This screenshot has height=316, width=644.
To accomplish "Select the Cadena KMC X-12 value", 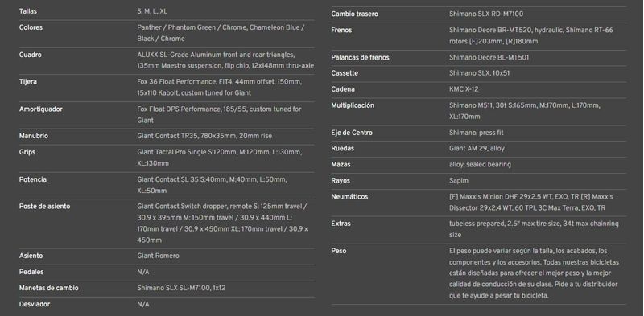I will click(x=464, y=89).
